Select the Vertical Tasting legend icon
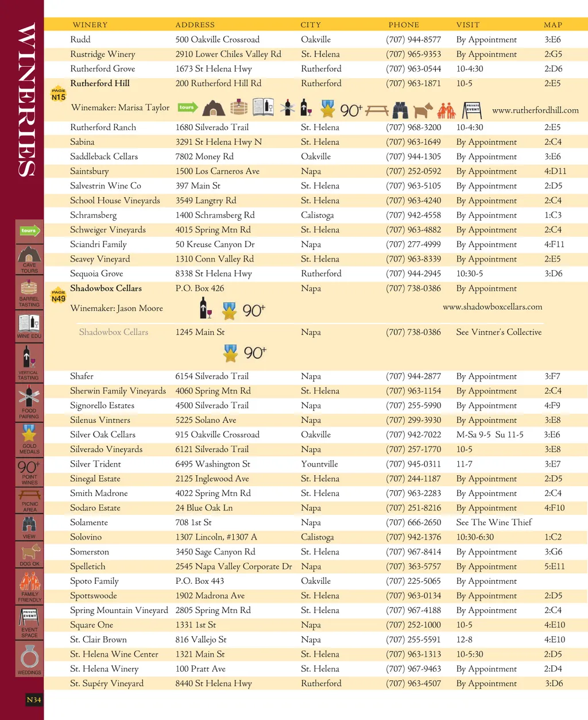 coord(29,360)
